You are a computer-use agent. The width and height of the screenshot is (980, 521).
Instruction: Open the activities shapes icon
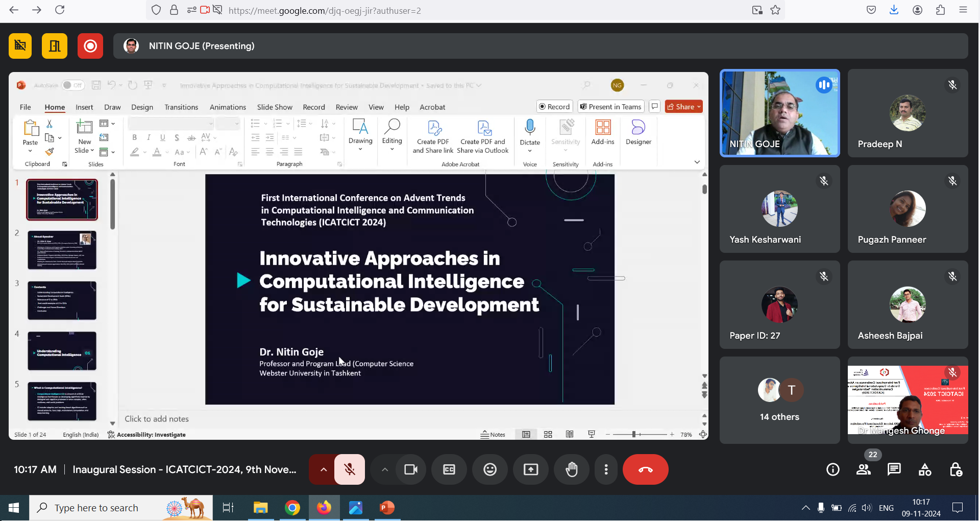pyautogui.click(x=925, y=469)
